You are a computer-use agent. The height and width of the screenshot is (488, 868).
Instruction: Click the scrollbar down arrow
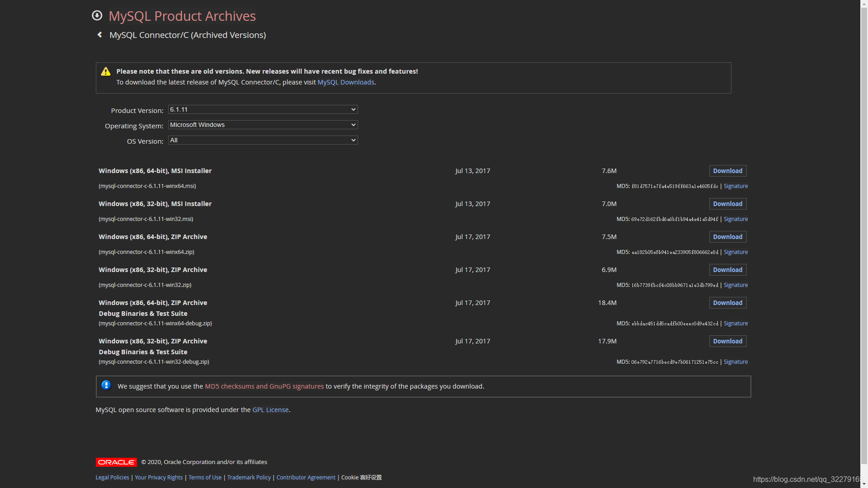coord(864,484)
